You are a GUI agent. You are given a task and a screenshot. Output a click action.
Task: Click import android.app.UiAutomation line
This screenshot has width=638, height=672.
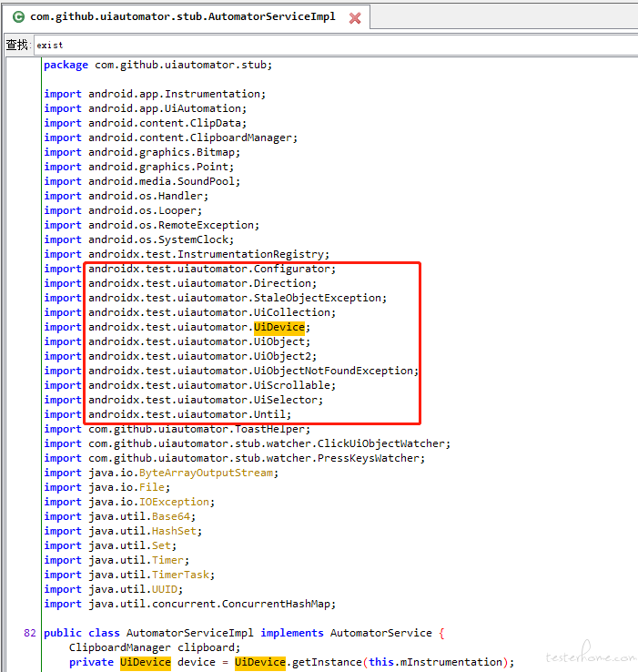(x=146, y=108)
